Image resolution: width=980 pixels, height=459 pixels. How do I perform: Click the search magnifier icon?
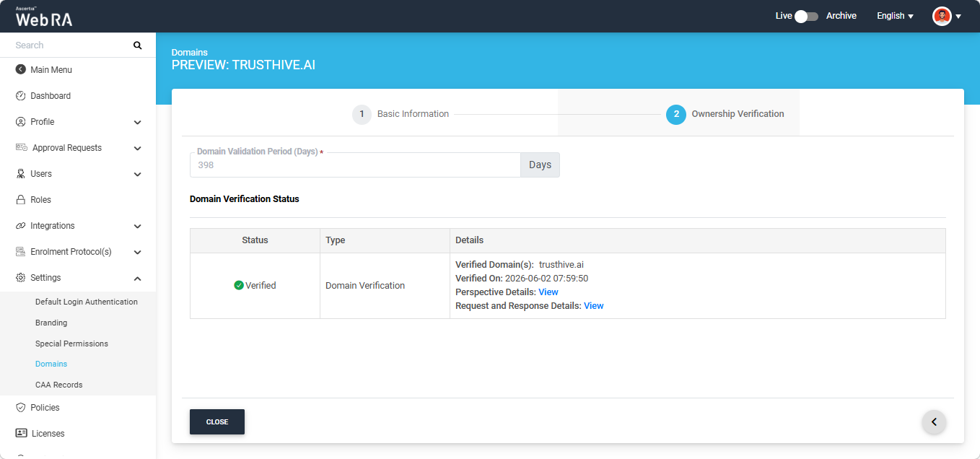(x=138, y=45)
